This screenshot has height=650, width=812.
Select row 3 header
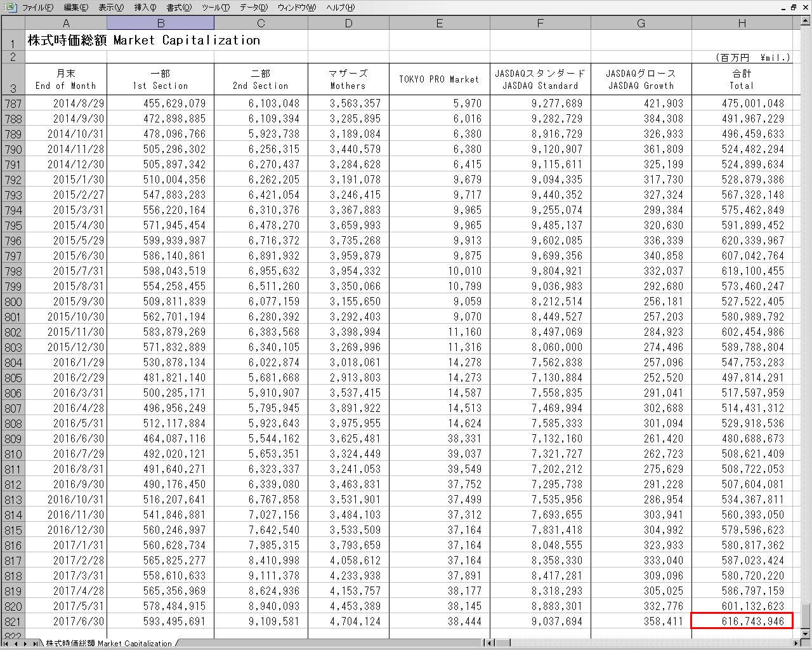(13, 79)
